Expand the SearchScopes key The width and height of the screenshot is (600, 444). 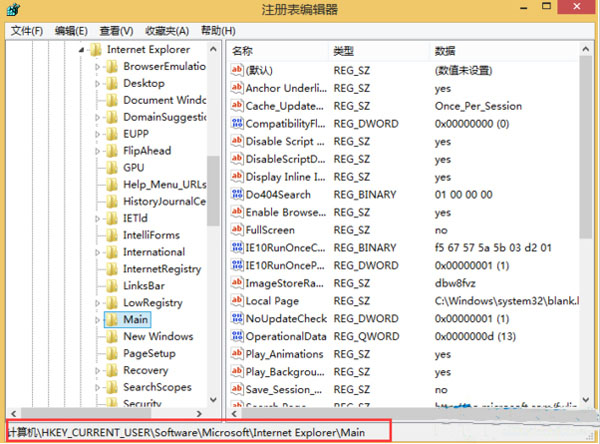pos(98,387)
